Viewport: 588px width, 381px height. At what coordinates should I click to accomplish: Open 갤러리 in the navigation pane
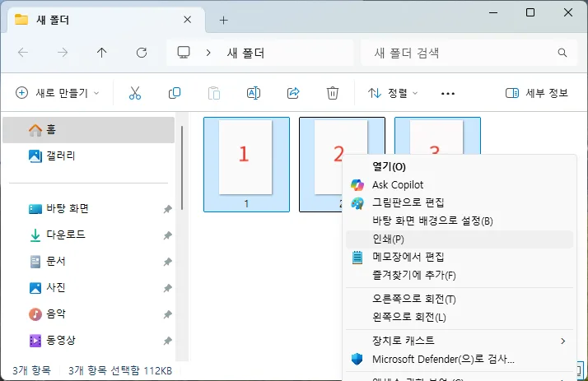pos(88,156)
